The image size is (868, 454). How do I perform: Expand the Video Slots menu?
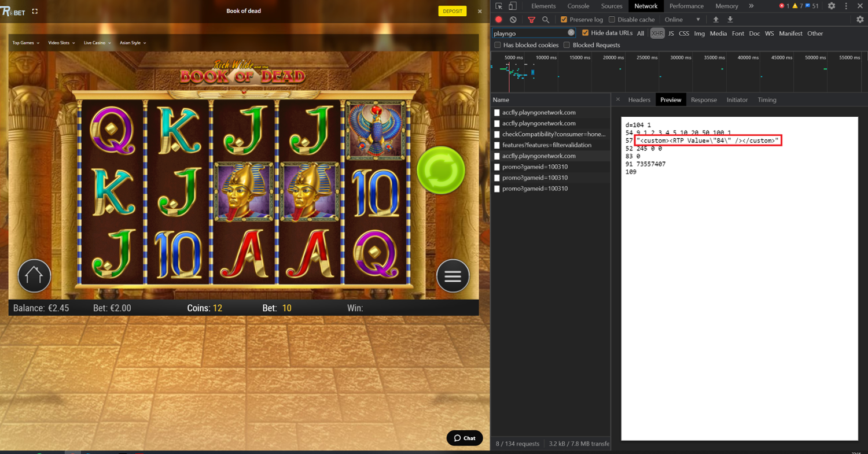click(x=61, y=43)
